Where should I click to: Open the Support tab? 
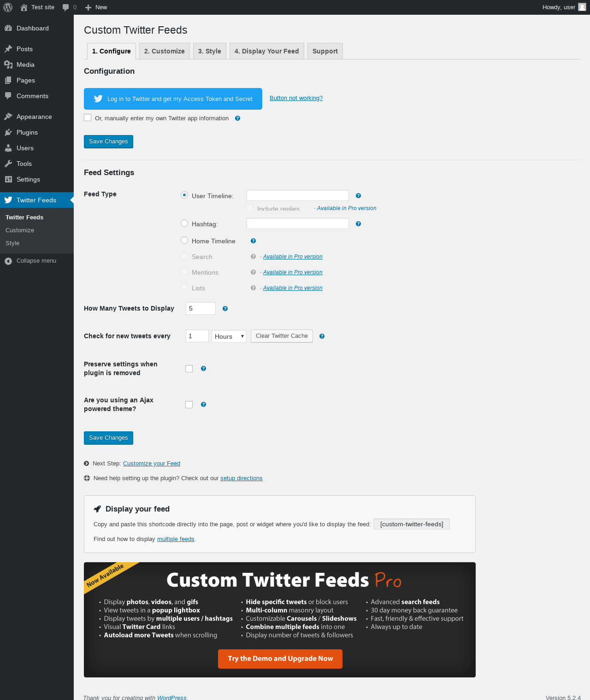pos(325,51)
